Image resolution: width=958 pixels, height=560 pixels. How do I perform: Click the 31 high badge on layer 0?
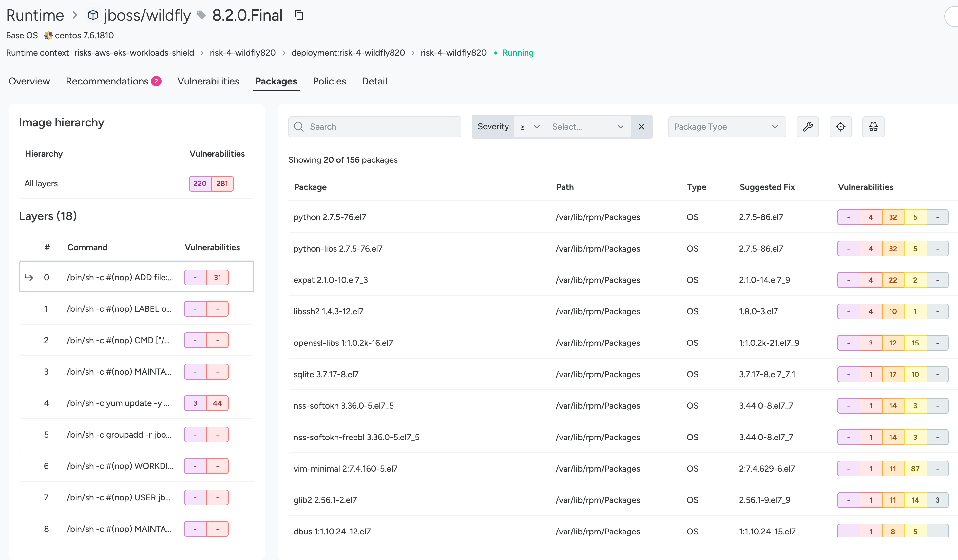tap(218, 277)
